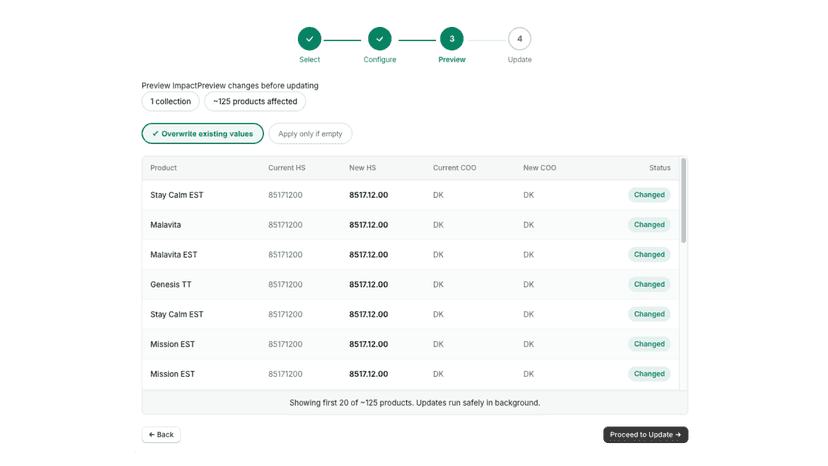This screenshot has height=466, width=828.
Task: Click the Configure step checkmark circle
Action: pyautogui.click(x=380, y=39)
